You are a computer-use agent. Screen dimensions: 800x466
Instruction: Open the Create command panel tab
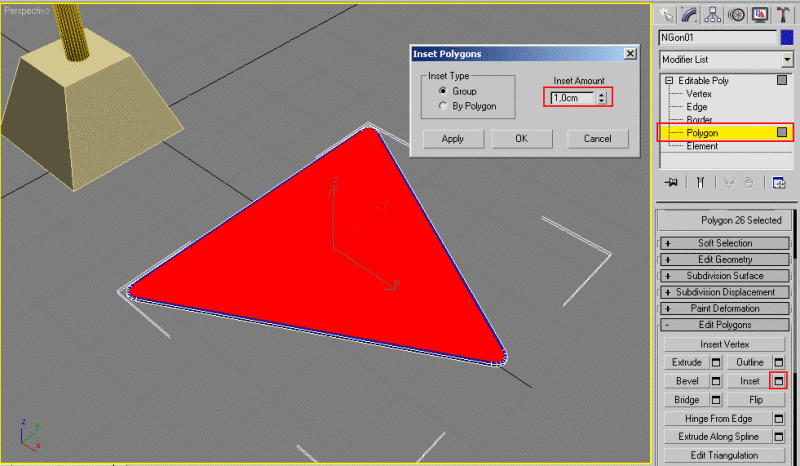666,15
